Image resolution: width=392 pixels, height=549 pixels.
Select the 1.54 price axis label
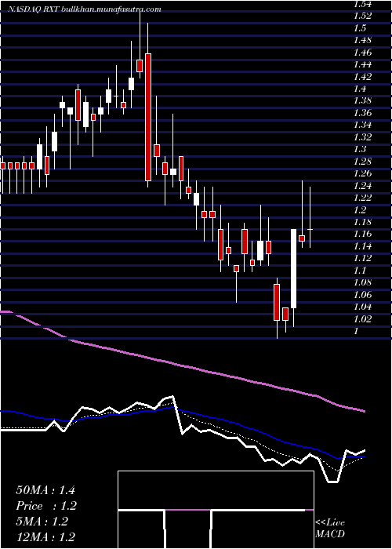click(x=362, y=4)
